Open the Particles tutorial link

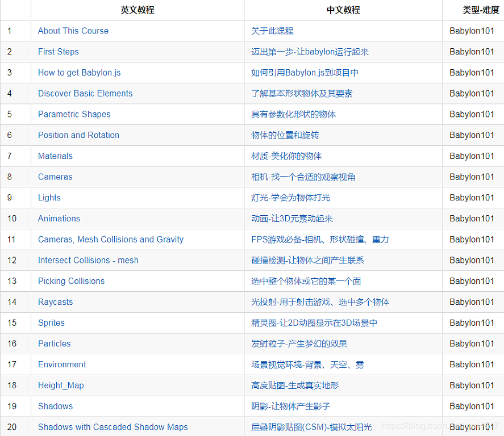pyautogui.click(x=55, y=344)
